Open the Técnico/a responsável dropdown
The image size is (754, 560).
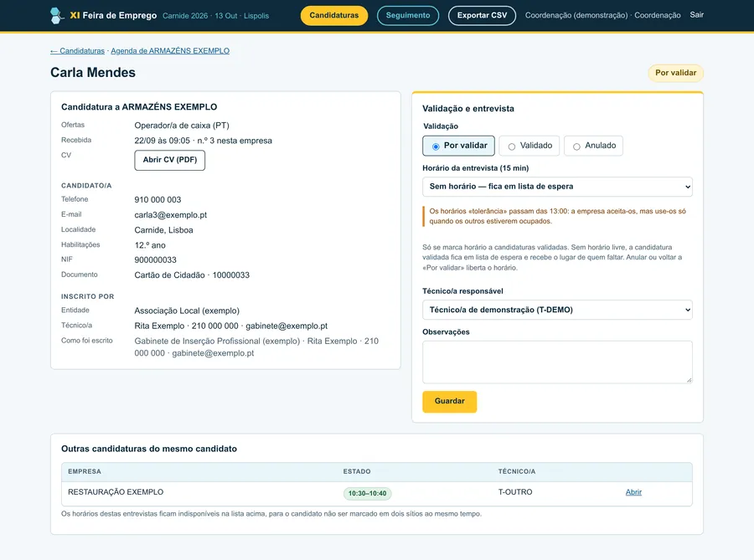click(557, 310)
